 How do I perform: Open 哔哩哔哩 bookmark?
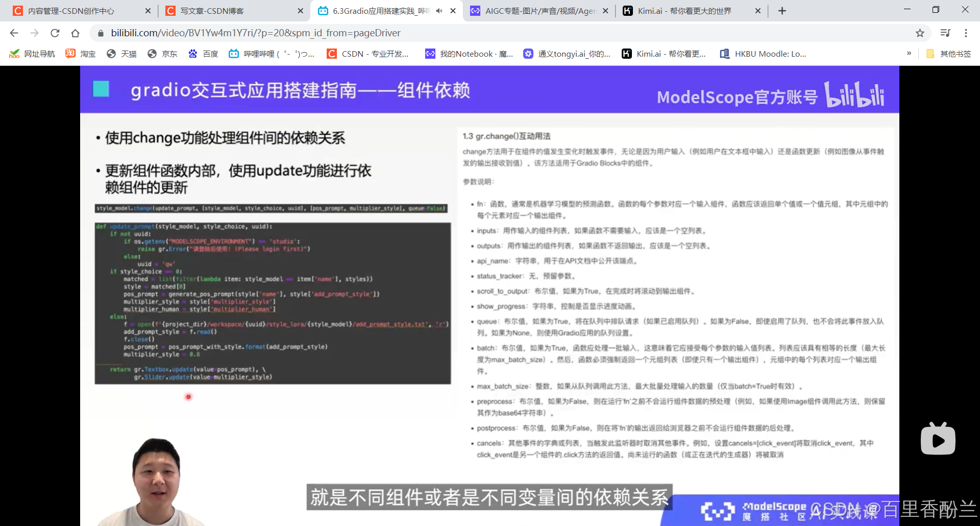pyautogui.click(x=272, y=54)
